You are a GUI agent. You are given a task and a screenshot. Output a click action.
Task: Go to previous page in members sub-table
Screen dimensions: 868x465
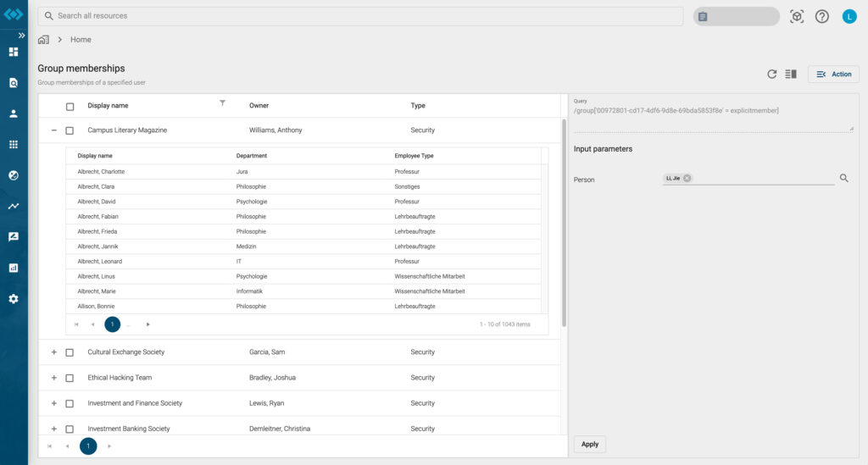pos(93,324)
